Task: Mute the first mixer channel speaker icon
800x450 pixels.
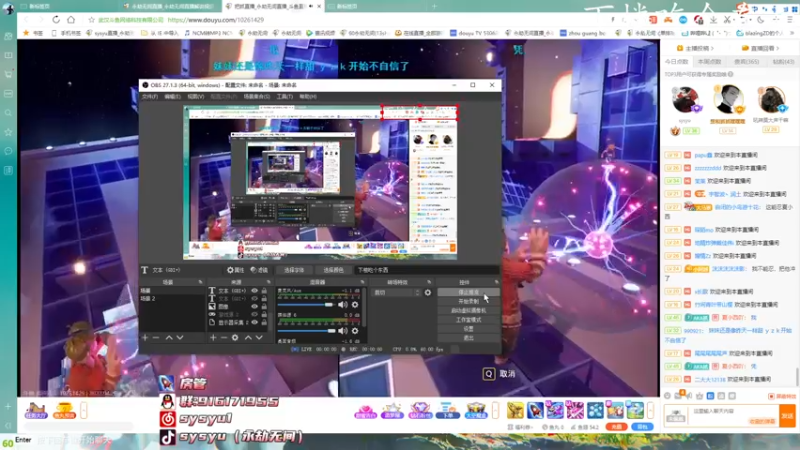Action: (x=342, y=305)
